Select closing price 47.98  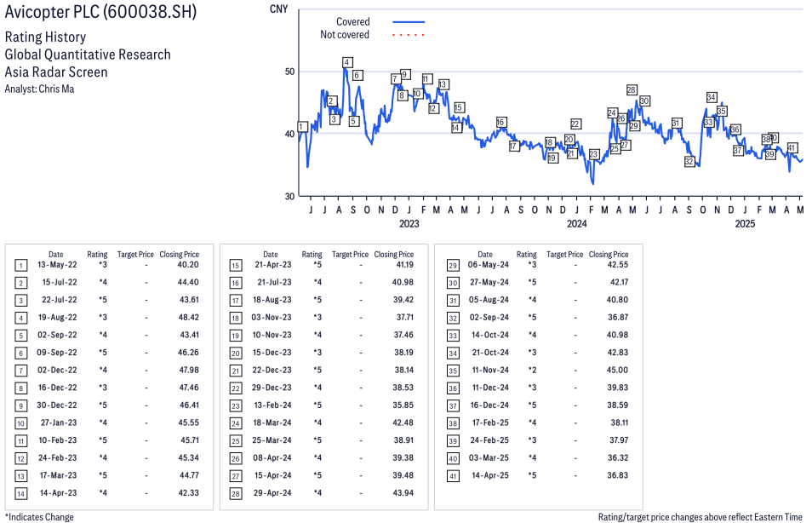(x=188, y=370)
